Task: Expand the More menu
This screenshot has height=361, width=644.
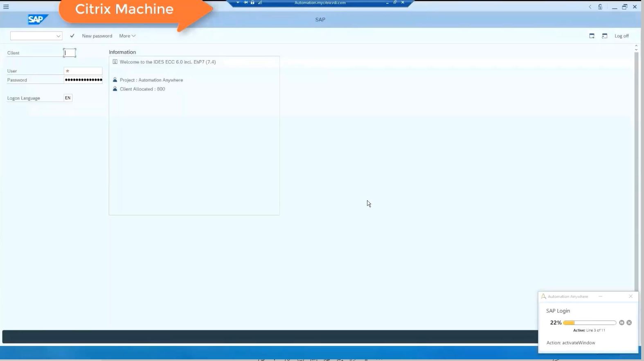Action: click(x=127, y=36)
